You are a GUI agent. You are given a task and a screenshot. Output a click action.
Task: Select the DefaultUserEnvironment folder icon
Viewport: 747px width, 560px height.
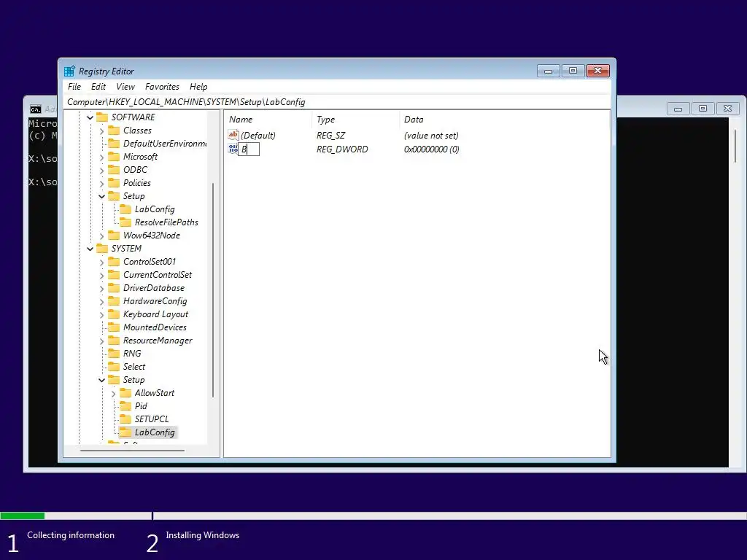point(114,144)
